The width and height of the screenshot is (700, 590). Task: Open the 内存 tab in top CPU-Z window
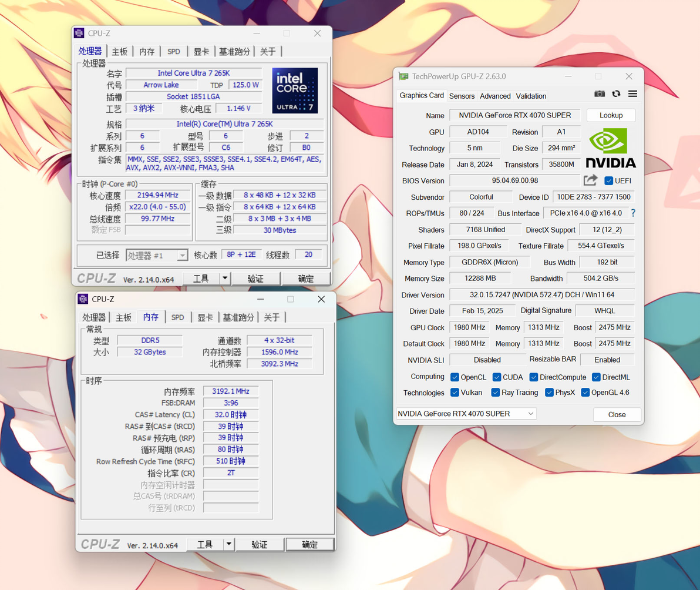[147, 52]
